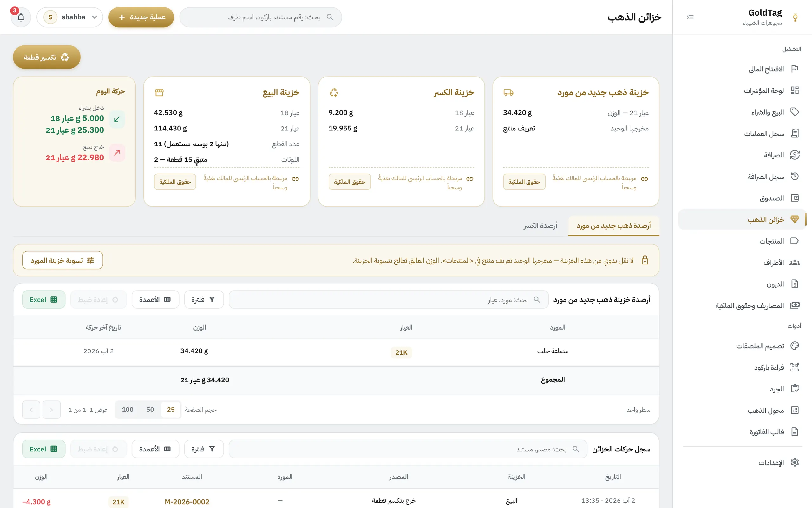Export supplier balances to Excel
This screenshot has height=508, width=812.
[44, 299]
